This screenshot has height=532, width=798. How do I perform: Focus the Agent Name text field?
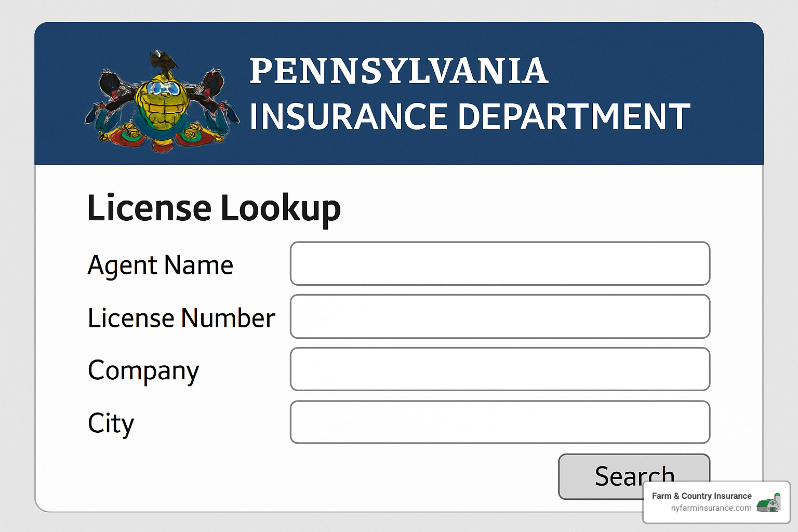click(x=500, y=263)
